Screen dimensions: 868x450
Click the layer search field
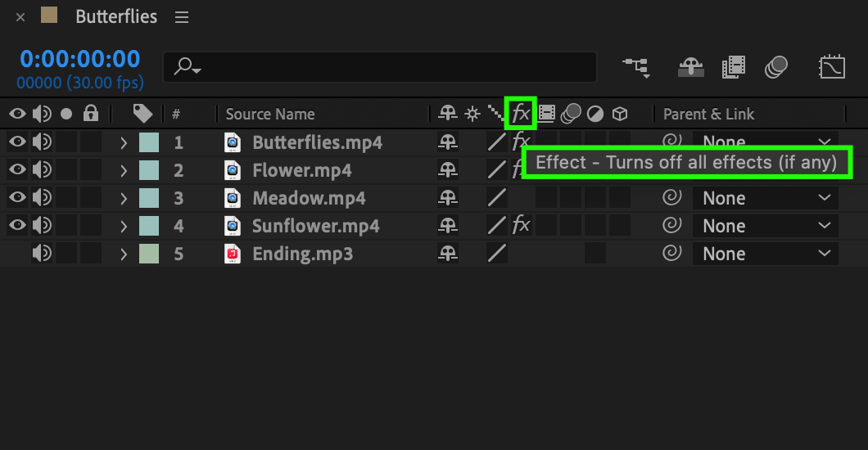pos(380,67)
